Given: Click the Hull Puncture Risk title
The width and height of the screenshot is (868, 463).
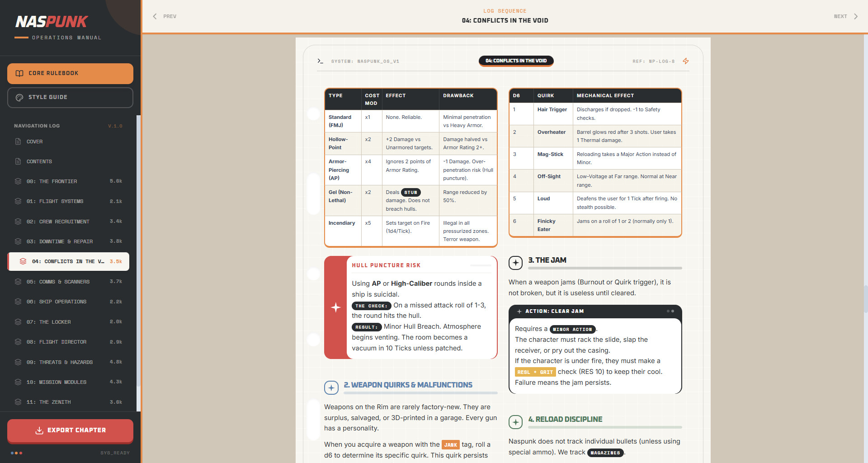Looking at the screenshot, I should (x=386, y=265).
